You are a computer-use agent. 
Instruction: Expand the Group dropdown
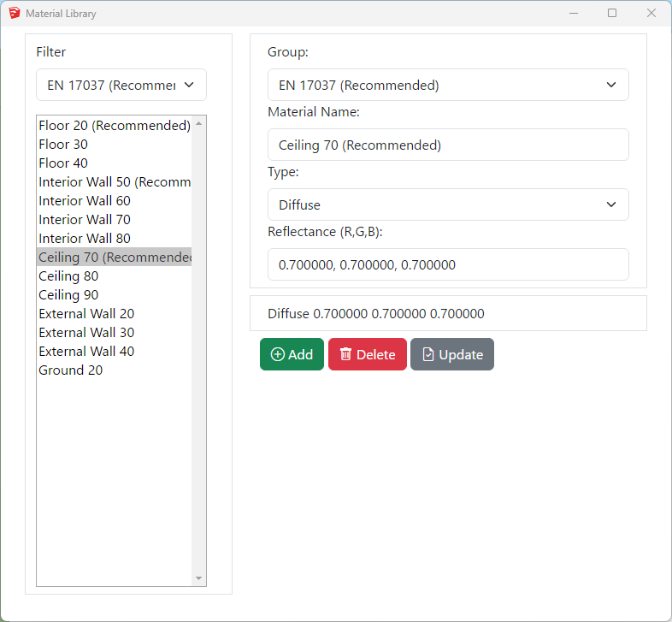click(x=448, y=86)
